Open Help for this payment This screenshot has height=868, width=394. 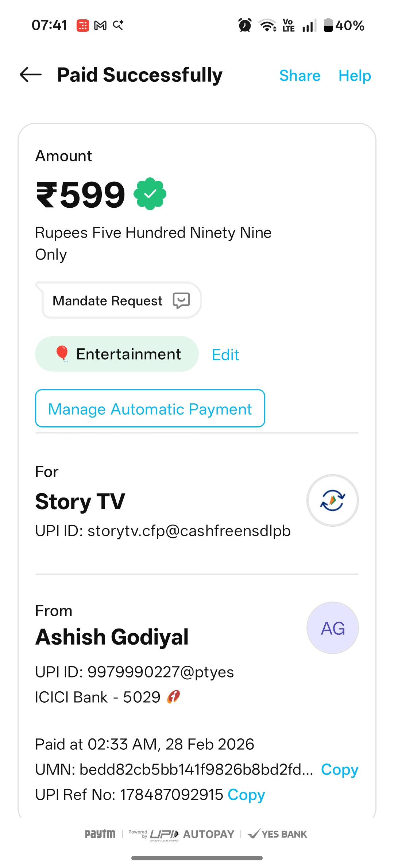tap(355, 76)
